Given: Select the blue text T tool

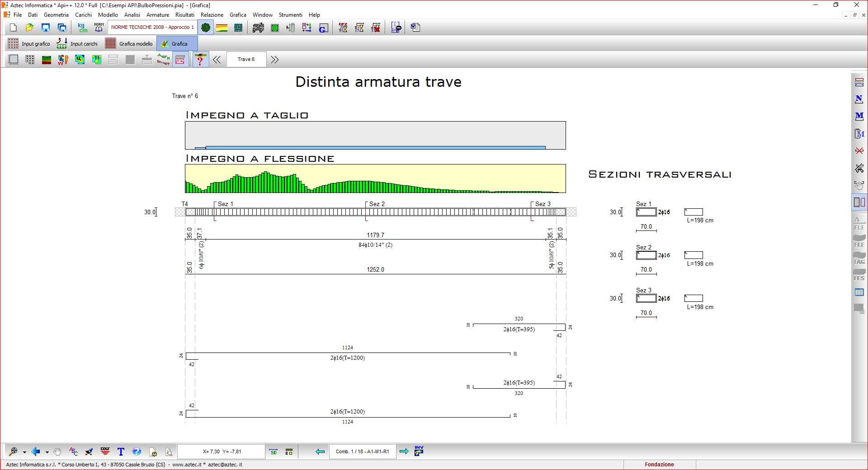Looking at the screenshot, I should coord(121,451).
